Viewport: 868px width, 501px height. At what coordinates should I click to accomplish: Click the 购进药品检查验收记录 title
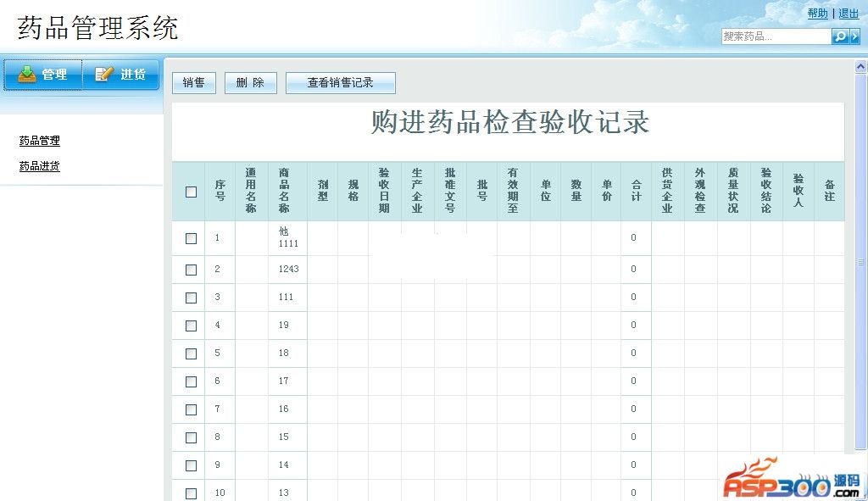pos(509,122)
